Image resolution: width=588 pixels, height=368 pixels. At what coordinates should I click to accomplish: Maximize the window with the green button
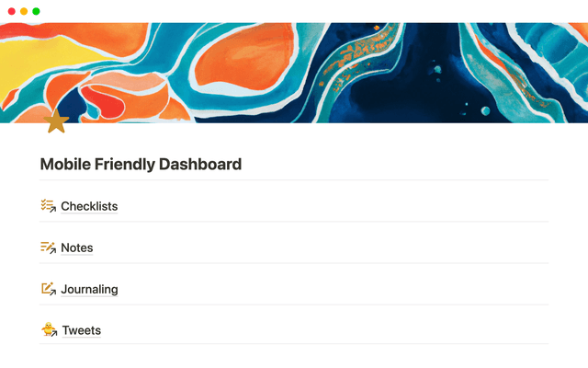36,11
